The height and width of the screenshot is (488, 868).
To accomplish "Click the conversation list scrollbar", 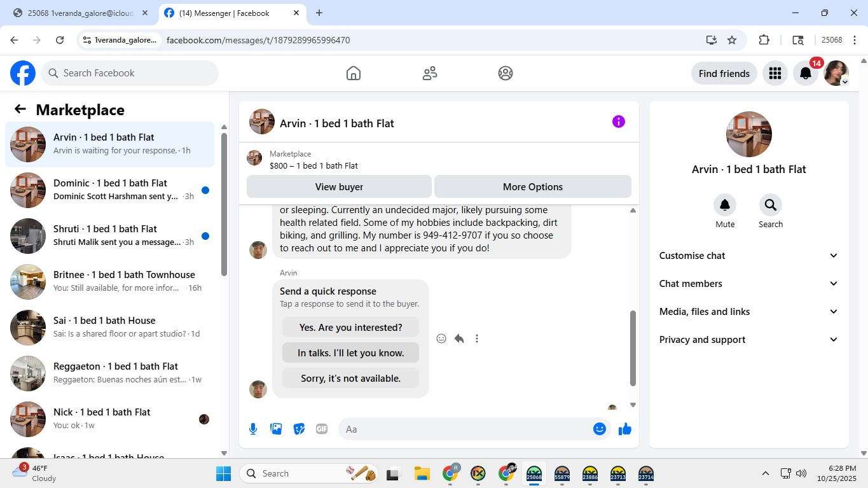I will tap(224, 204).
